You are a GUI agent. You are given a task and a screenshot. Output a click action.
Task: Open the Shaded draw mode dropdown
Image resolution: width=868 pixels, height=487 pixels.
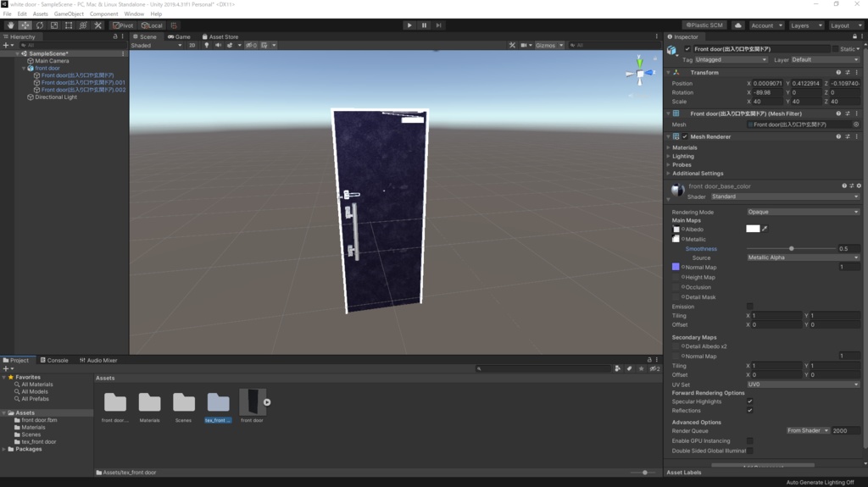157,46
